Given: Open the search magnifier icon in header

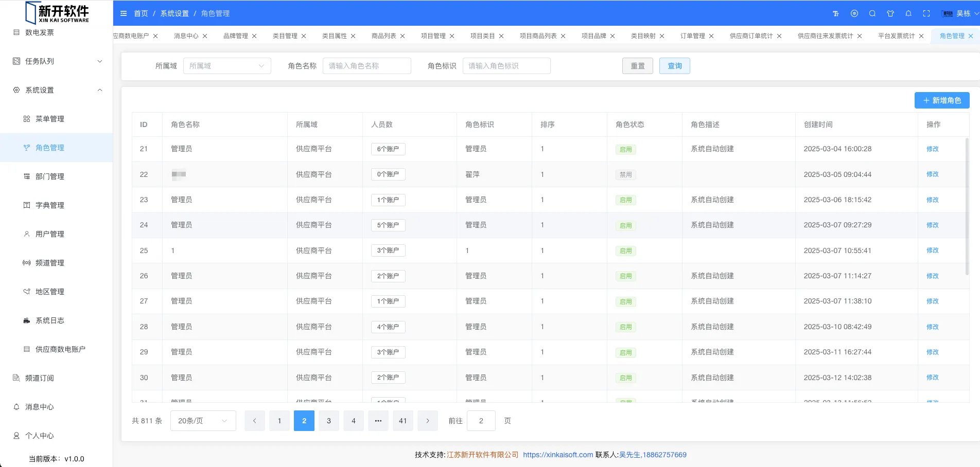Looking at the screenshot, I should coord(872,14).
